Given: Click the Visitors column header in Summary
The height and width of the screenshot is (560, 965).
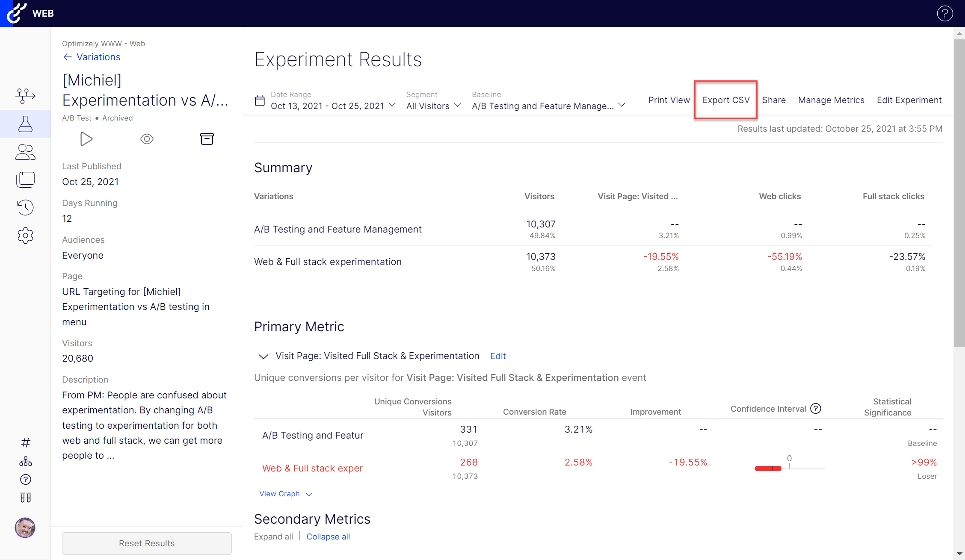Looking at the screenshot, I should (539, 196).
